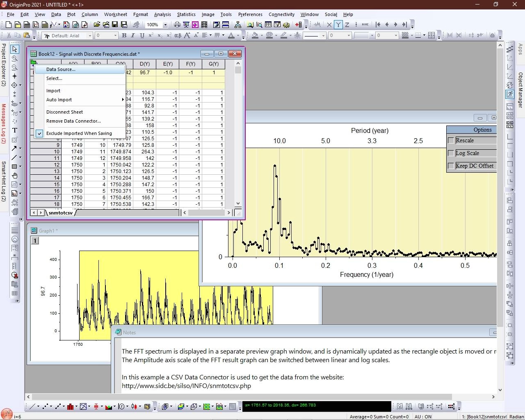The height and width of the screenshot is (420, 525).
Task: Click the data connector icon in Book12
Action: point(33,63)
